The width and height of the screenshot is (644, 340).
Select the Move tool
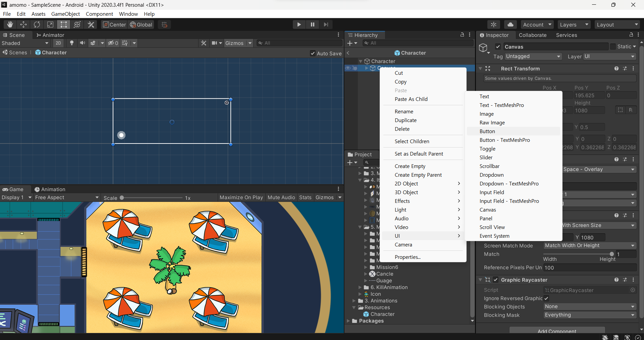pos(23,24)
